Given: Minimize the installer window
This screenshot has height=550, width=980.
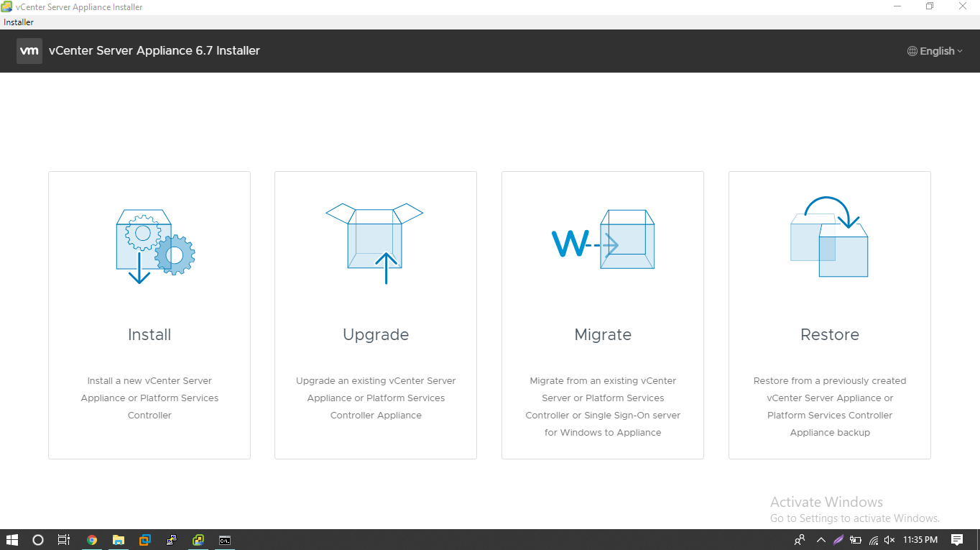Looking at the screenshot, I should coord(897,6).
